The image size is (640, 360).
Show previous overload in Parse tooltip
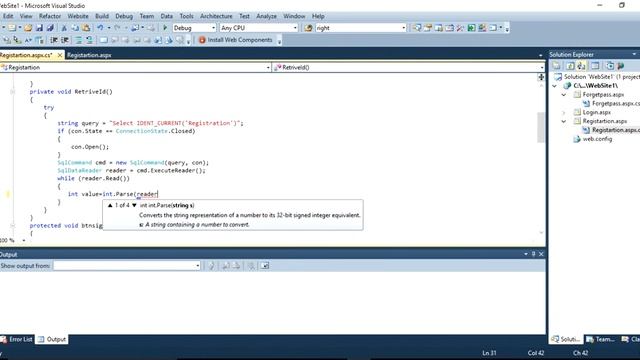(110, 205)
